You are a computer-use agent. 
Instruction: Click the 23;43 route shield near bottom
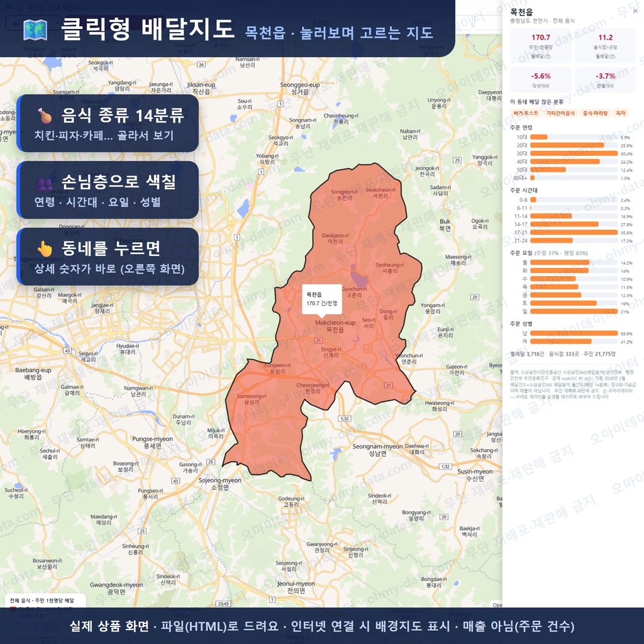coord(223,603)
